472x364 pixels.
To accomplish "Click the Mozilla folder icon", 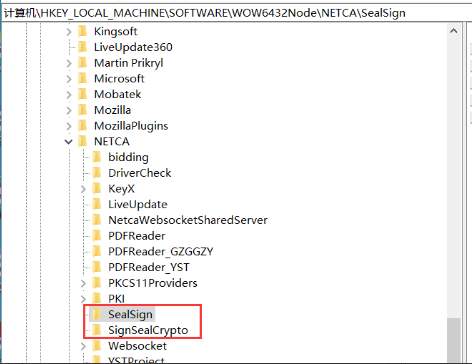I will click(x=83, y=110).
